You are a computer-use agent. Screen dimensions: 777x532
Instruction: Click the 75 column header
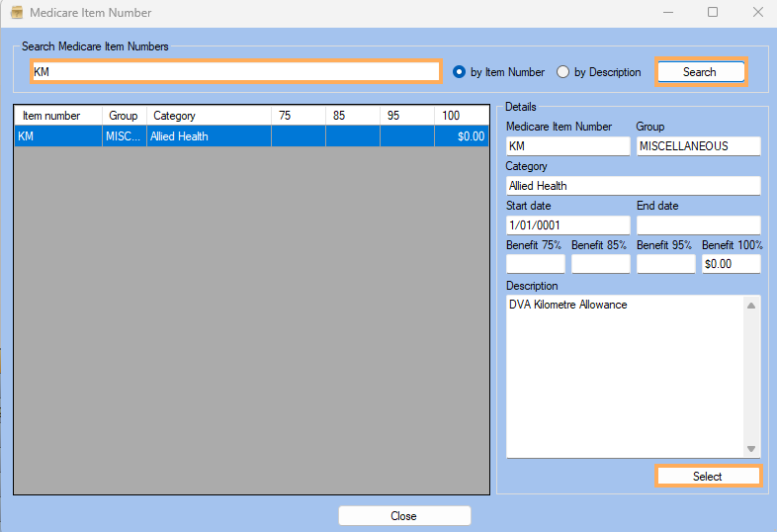click(x=299, y=116)
